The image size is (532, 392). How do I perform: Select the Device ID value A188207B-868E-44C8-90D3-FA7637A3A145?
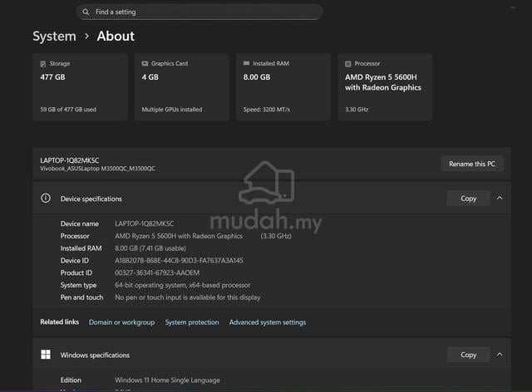pos(179,261)
